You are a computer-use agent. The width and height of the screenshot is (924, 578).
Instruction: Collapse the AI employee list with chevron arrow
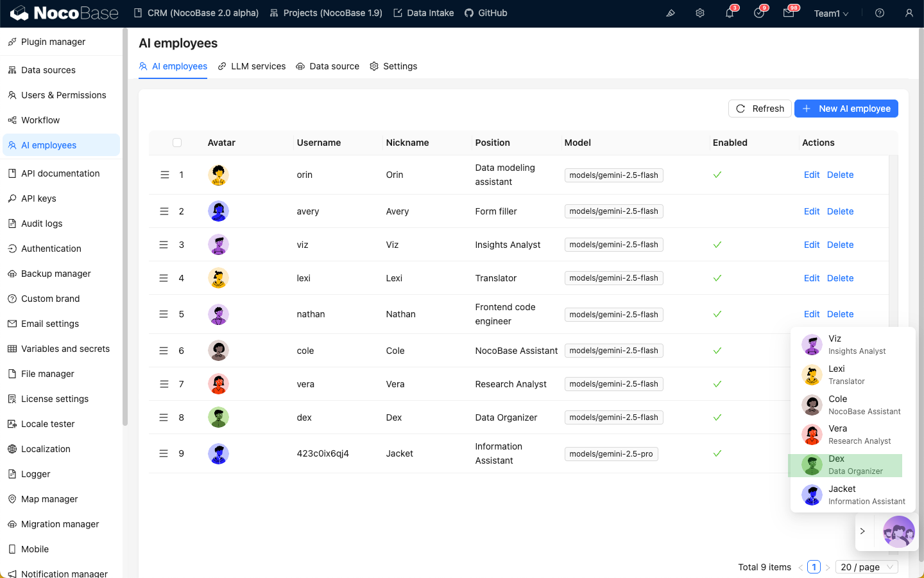point(862,532)
